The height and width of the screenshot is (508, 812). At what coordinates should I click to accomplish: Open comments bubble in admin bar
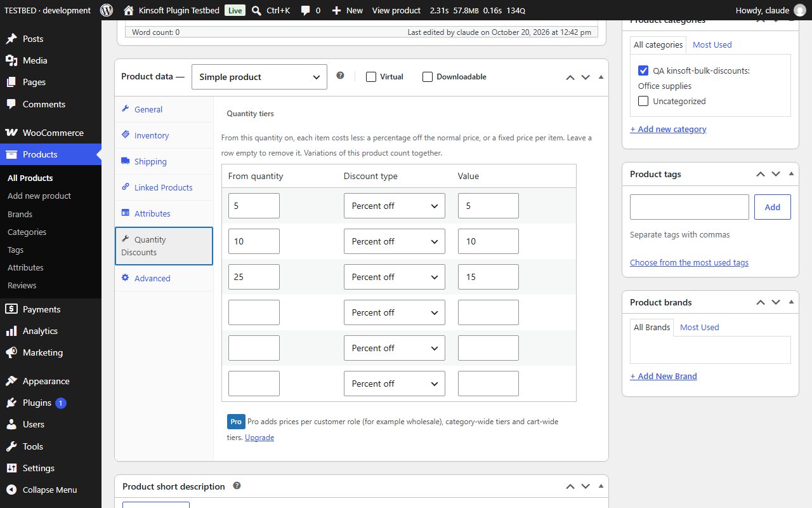coord(306,11)
